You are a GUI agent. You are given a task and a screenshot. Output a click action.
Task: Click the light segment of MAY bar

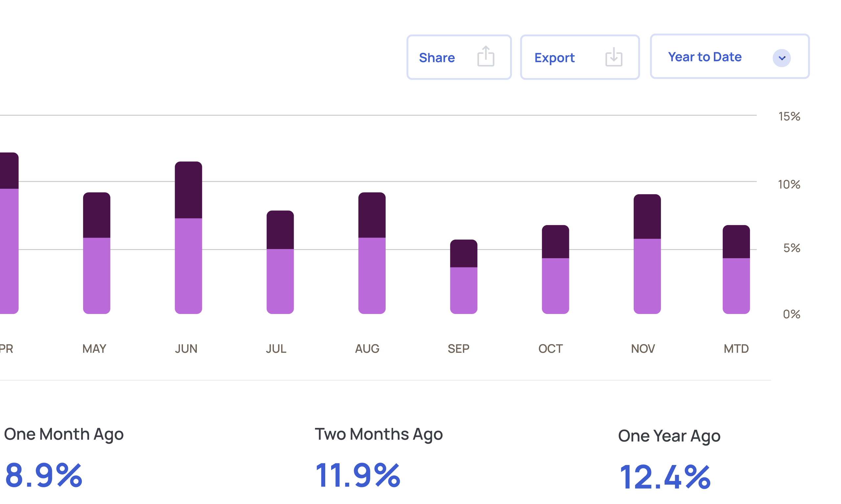point(97,275)
